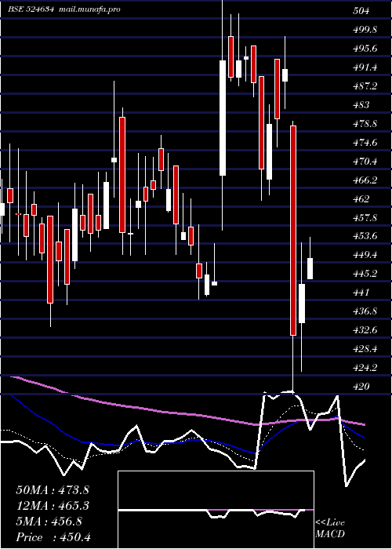392x549 pixels.
Task: Select the 441 price axis label
Action: click(361, 293)
